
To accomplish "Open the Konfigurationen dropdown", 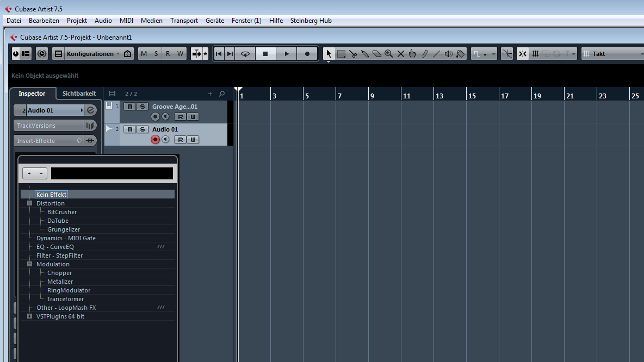I will pyautogui.click(x=93, y=54).
